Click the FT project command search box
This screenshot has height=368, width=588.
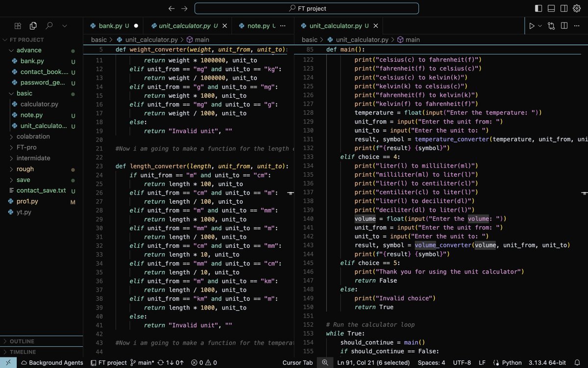click(x=307, y=8)
